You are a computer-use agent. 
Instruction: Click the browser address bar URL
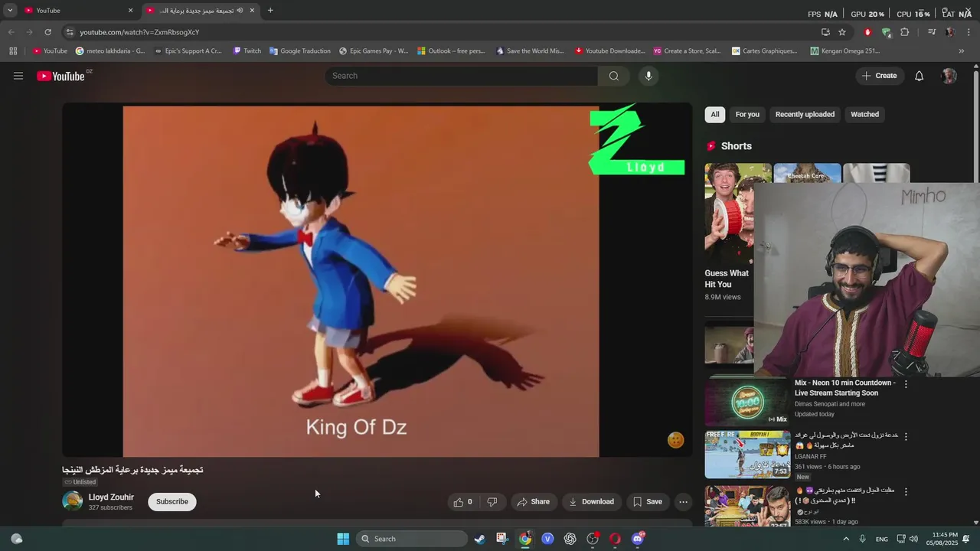[139, 32]
